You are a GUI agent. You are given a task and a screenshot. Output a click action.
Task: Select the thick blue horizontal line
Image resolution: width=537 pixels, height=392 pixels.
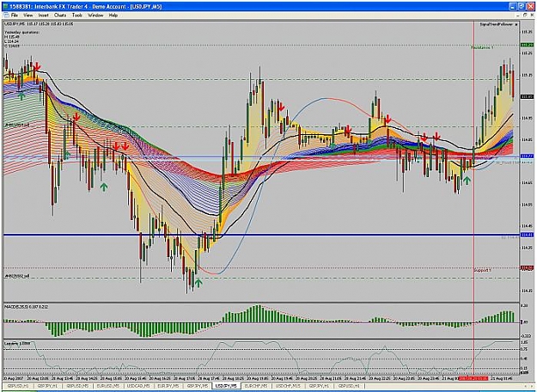(262, 235)
